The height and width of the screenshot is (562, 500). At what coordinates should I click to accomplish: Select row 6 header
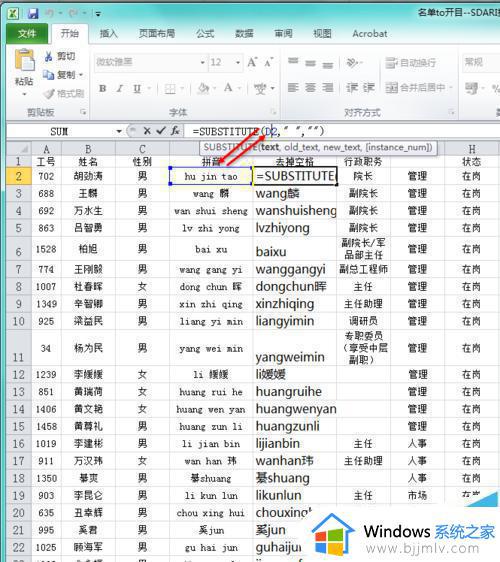[19, 249]
